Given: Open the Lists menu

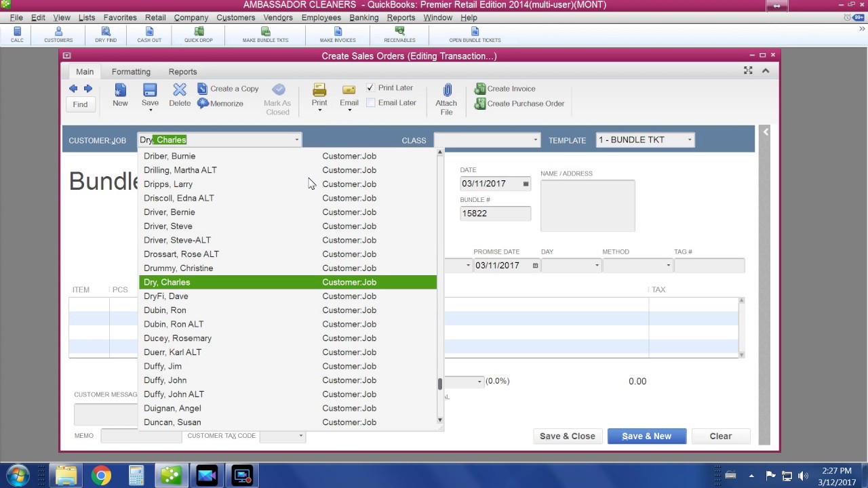Looking at the screenshot, I should pos(87,18).
